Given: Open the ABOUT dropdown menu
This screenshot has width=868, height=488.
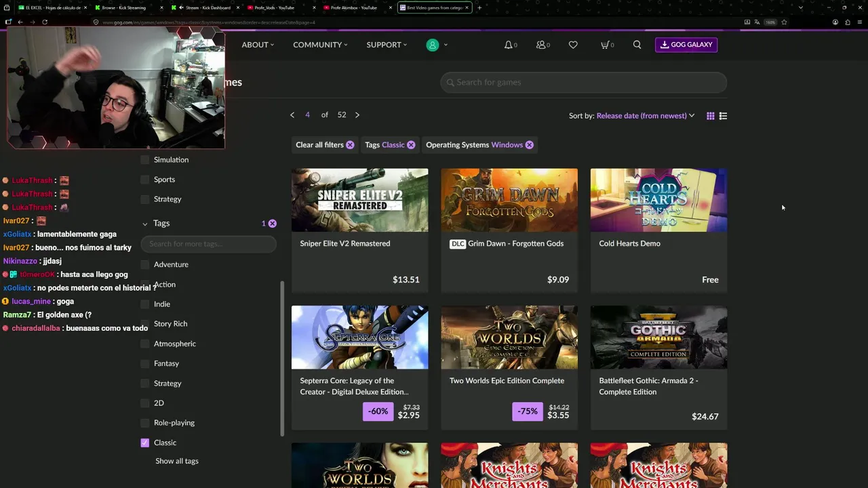Looking at the screenshot, I should tap(258, 45).
